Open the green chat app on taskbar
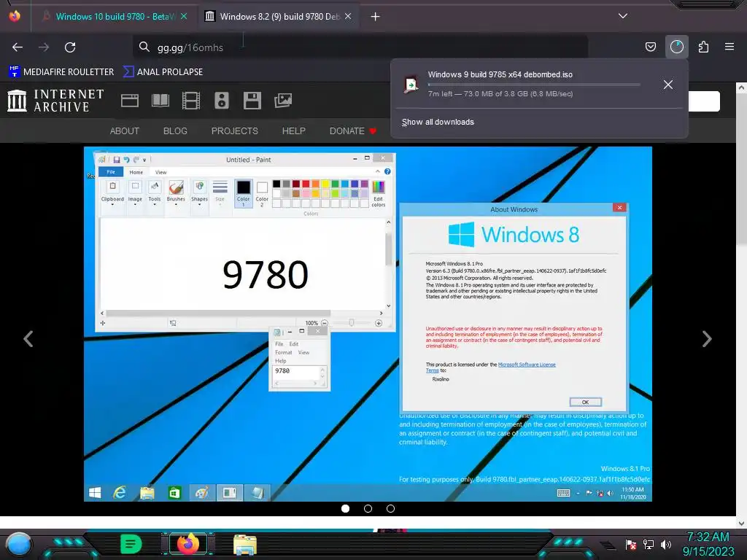 click(x=131, y=544)
